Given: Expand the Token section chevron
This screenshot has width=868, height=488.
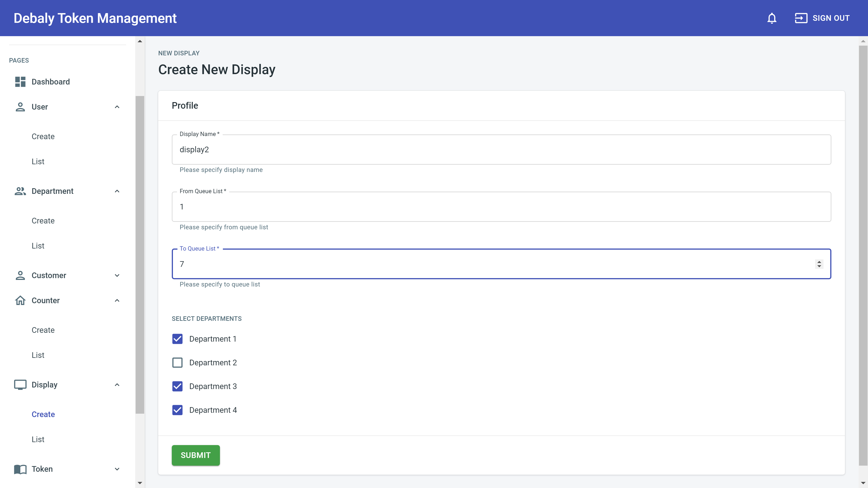Looking at the screenshot, I should click(117, 469).
